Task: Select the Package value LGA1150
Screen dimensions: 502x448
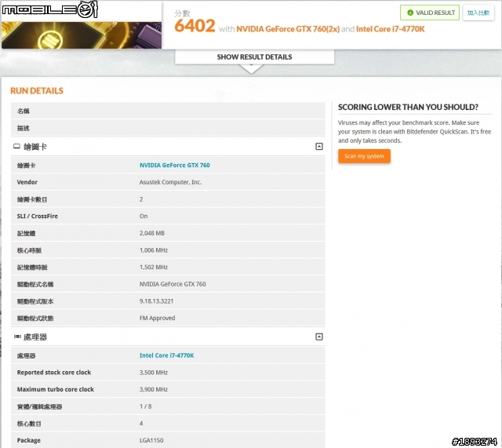Action: coord(151,440)
